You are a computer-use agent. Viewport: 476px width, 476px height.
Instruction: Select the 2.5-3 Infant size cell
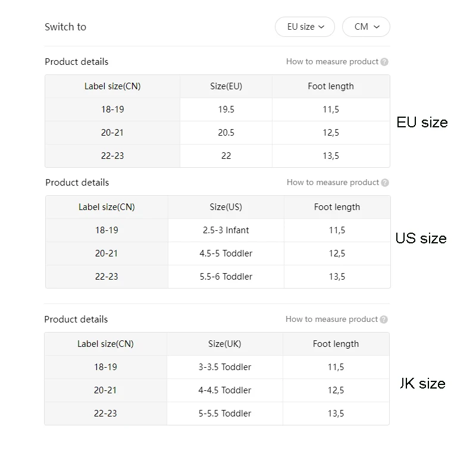tap(226, 230)
